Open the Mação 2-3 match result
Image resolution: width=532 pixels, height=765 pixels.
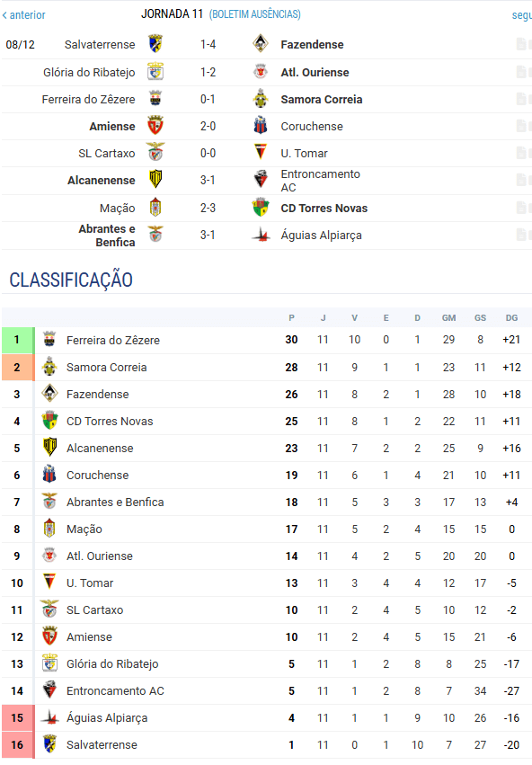tap(208, 209)
